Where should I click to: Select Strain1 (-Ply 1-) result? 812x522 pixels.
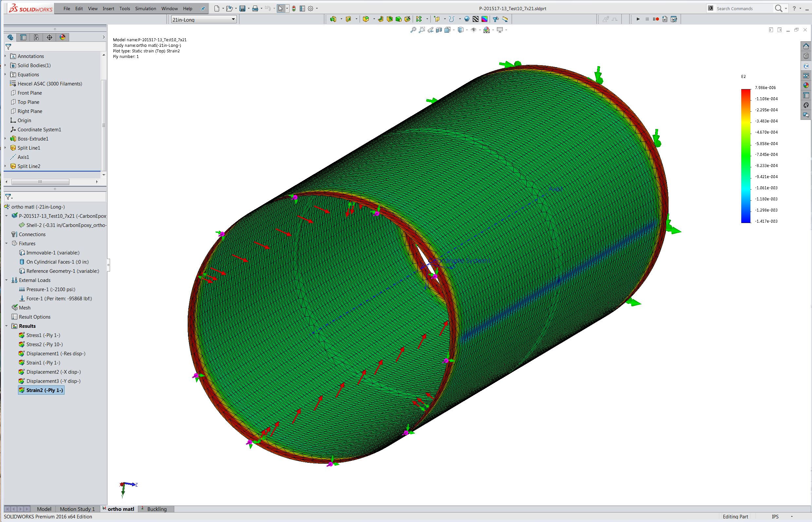click(39, 362)
